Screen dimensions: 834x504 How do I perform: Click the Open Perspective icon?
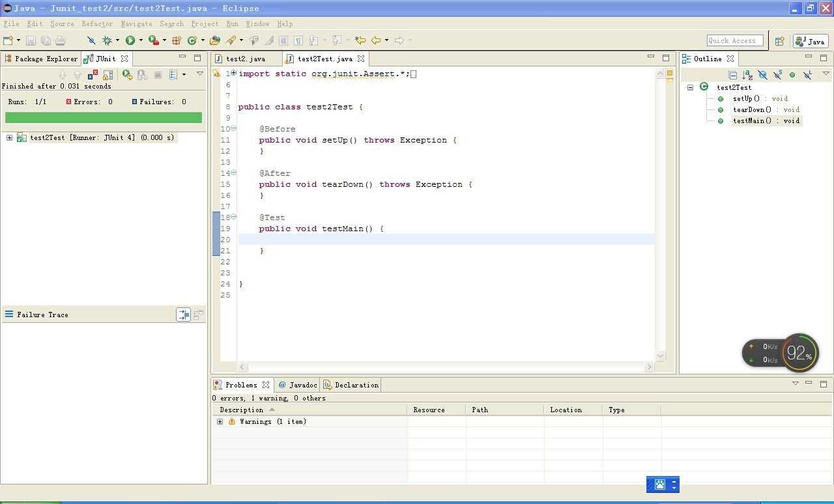pyautogui.click(x=779, y=41)
